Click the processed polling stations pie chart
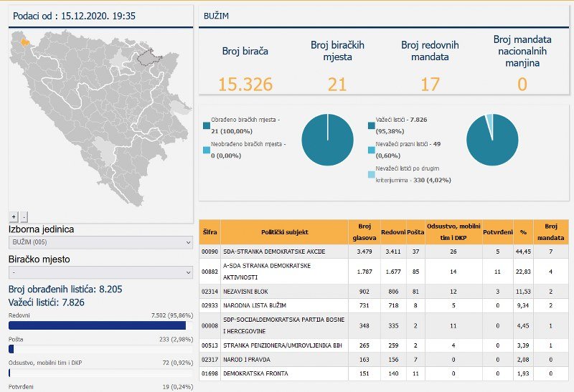 pos(327,140)
